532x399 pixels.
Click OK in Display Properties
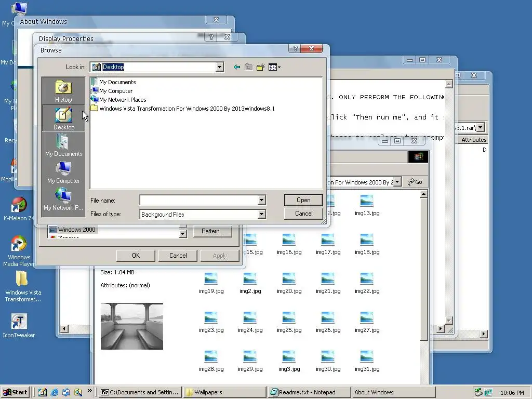(x=136, y=256)
